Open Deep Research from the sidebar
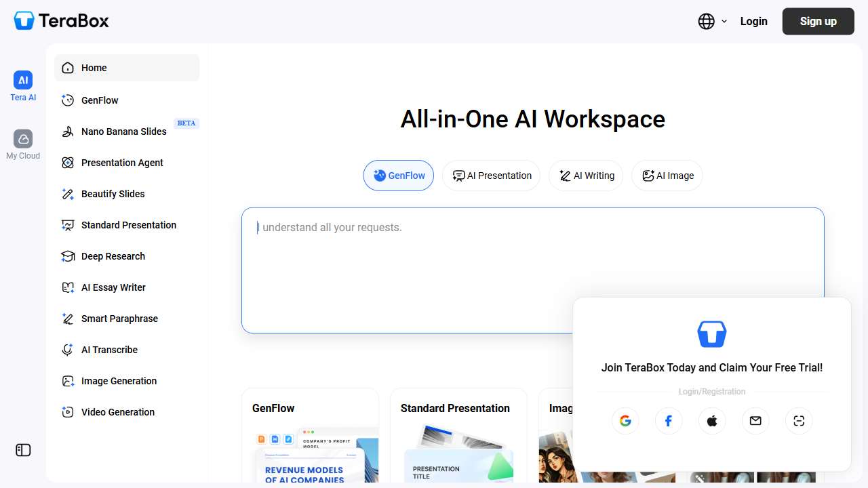868x488 pixels. click(113, 256)
